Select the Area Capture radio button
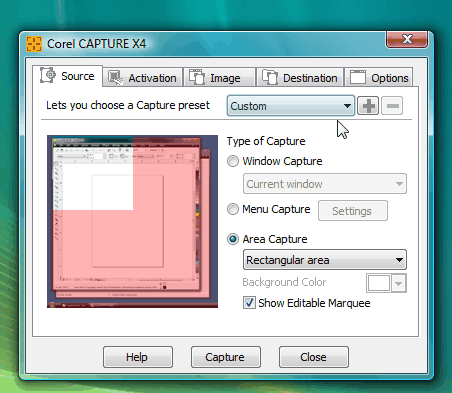The width and height of the screenshot is (452, 393). [x=233, y=239]
